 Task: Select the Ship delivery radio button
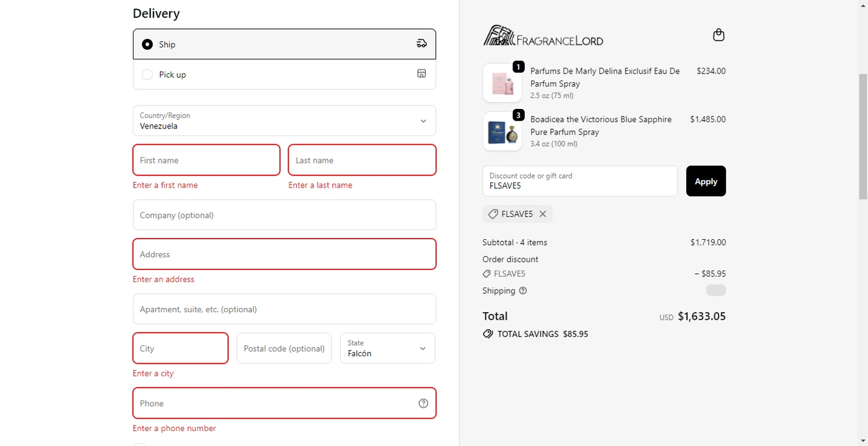(x=147, y=45)
